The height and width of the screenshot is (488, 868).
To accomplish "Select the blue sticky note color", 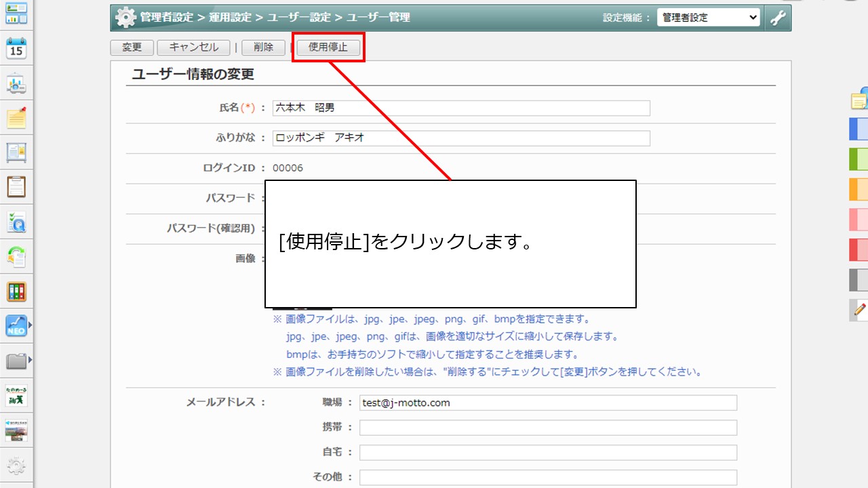I will point(859,129).
